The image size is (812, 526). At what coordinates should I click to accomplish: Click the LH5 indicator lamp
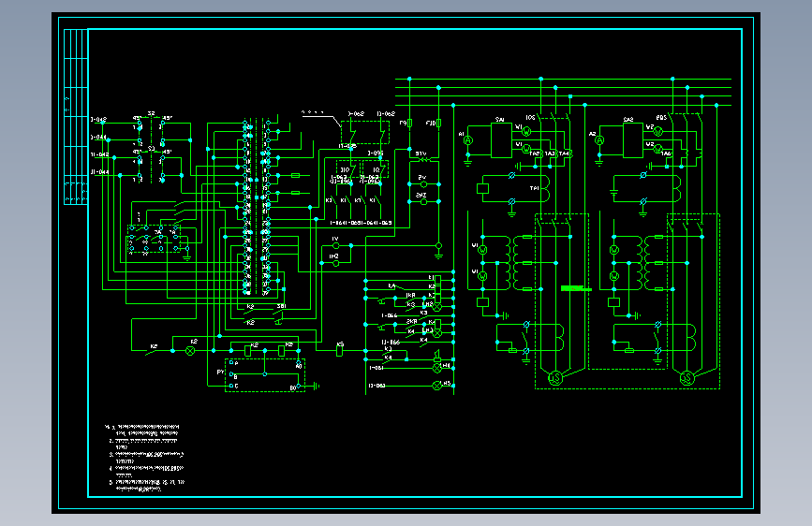click(437, 386)
